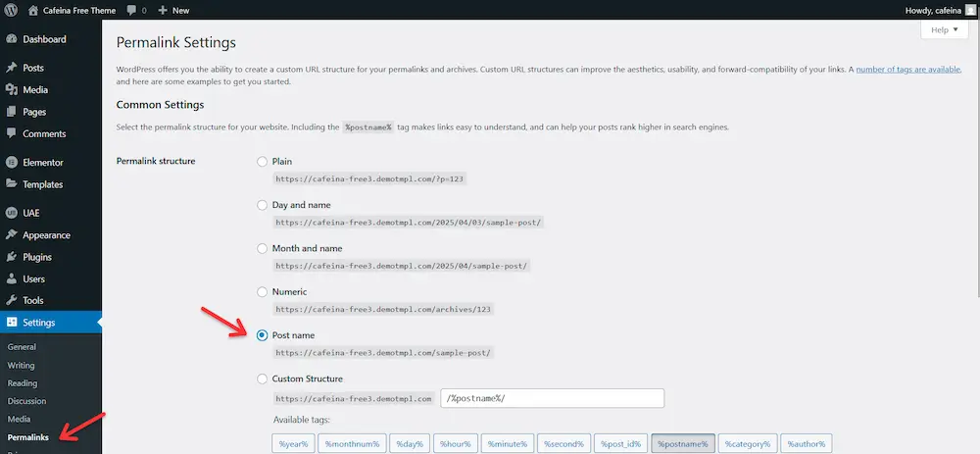Click the Templates folder icon
The width and height of the screenshot is (980, 454).
11,183
